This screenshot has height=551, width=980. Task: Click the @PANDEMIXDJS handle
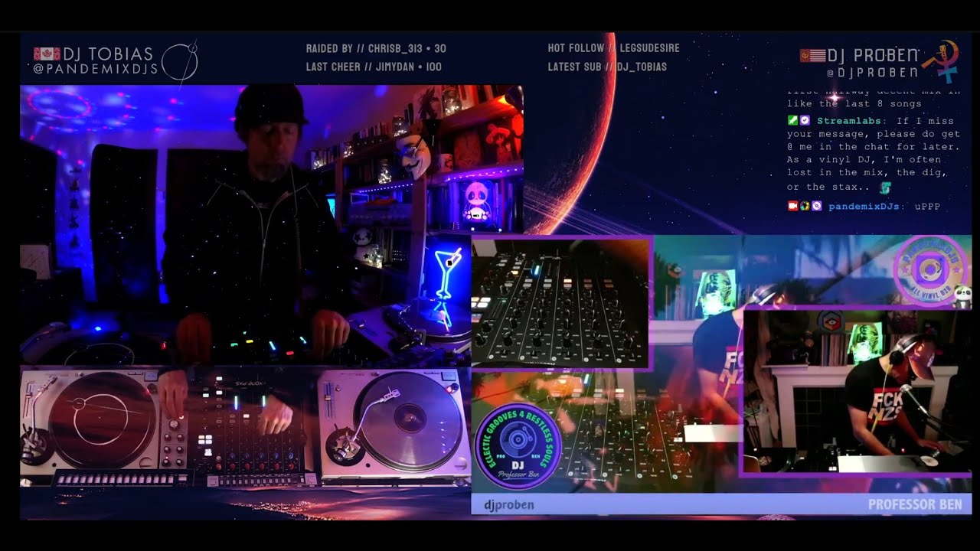pos(96,69)
